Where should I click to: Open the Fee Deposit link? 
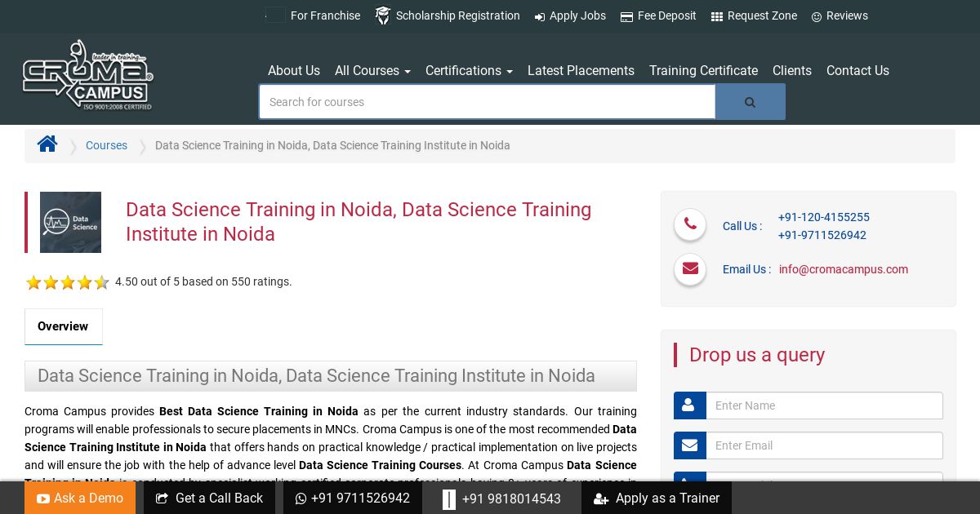point(666,16)
